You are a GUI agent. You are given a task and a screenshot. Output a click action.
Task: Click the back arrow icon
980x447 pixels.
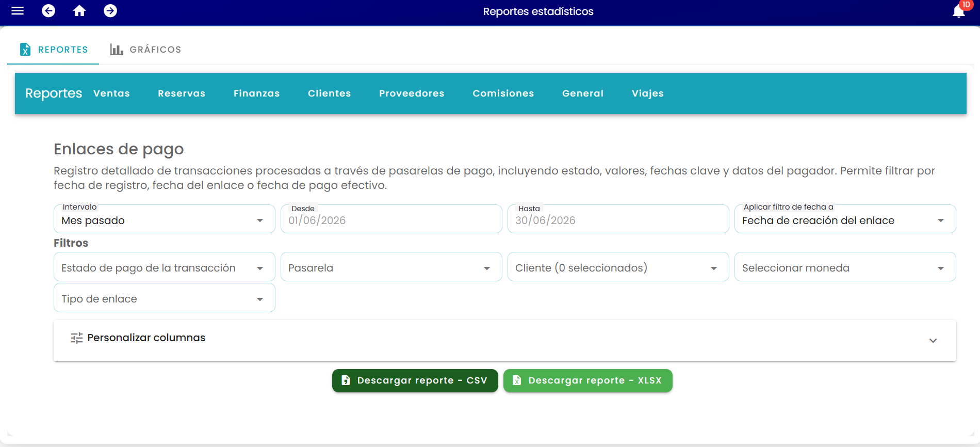48,11
